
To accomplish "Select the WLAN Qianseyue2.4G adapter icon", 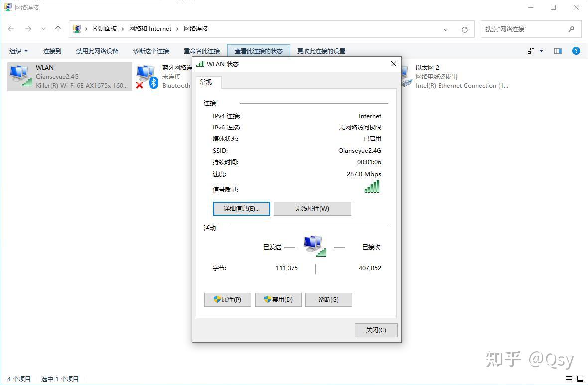I will (x=20, y=76).
